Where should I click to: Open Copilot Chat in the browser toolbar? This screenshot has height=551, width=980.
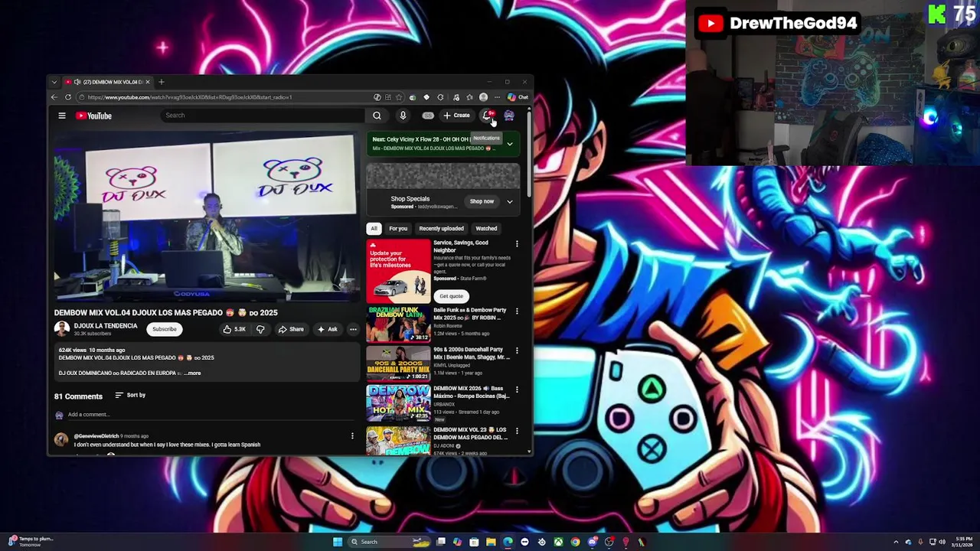[x=518, y=97]
